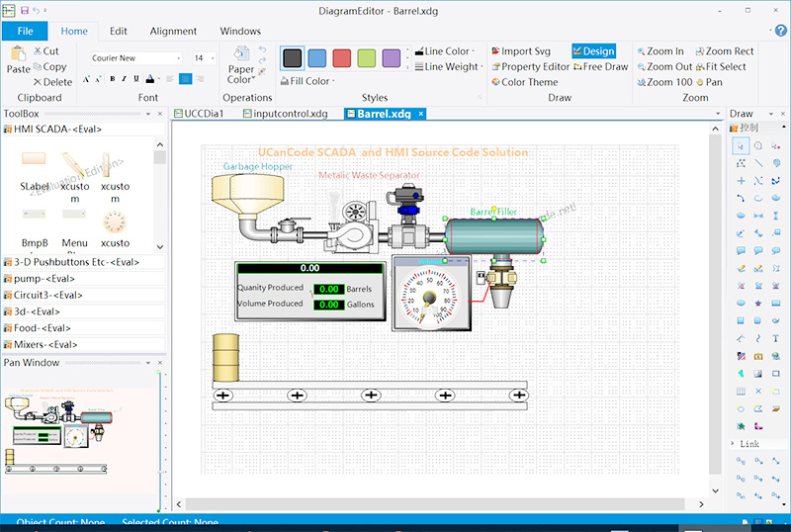Click Fit Select
791x532 pixels.
pyautogui.click(x=721, y=66)
